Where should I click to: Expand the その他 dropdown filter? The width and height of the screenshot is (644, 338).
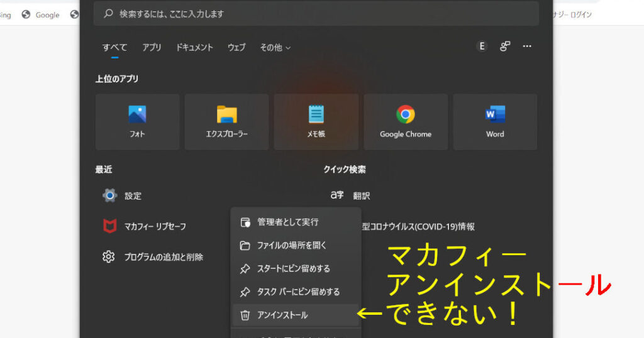(275, 48)
